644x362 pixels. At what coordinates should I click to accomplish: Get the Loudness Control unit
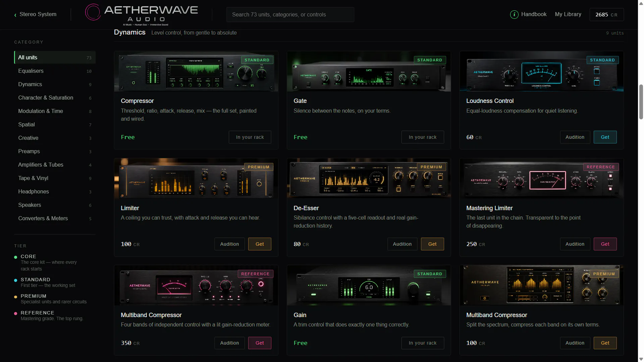(605, 137)
